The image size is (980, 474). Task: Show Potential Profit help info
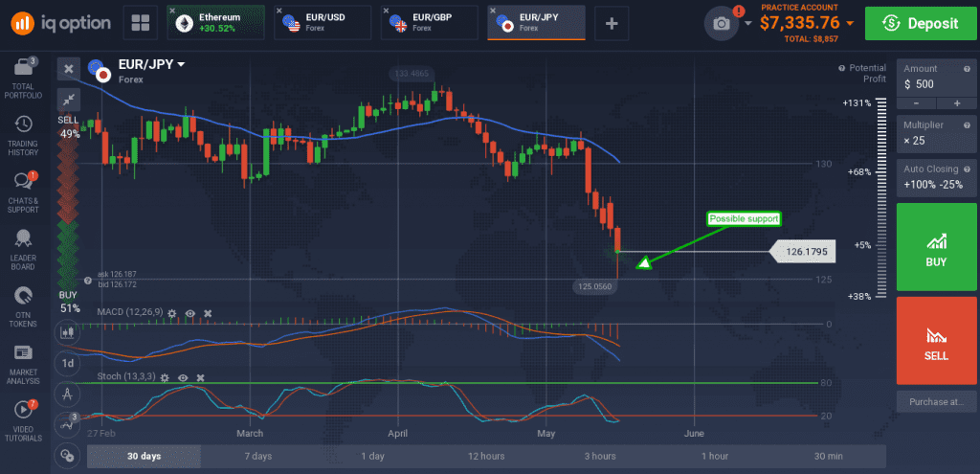tap(842, 68)
